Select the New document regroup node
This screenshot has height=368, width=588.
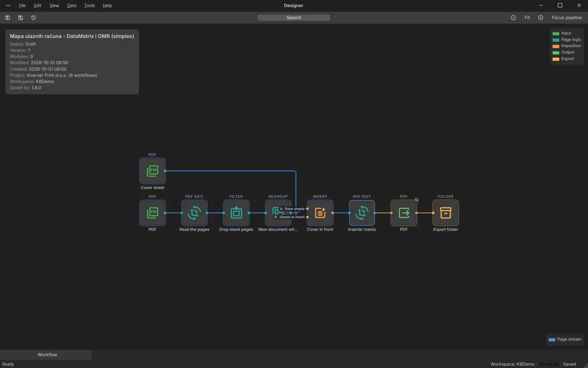pos(278,213)
